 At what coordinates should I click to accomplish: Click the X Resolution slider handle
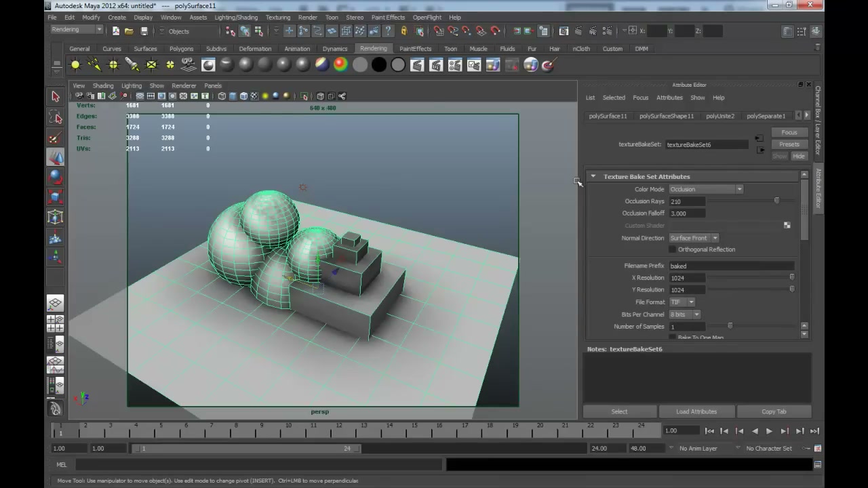click(792, 277)
